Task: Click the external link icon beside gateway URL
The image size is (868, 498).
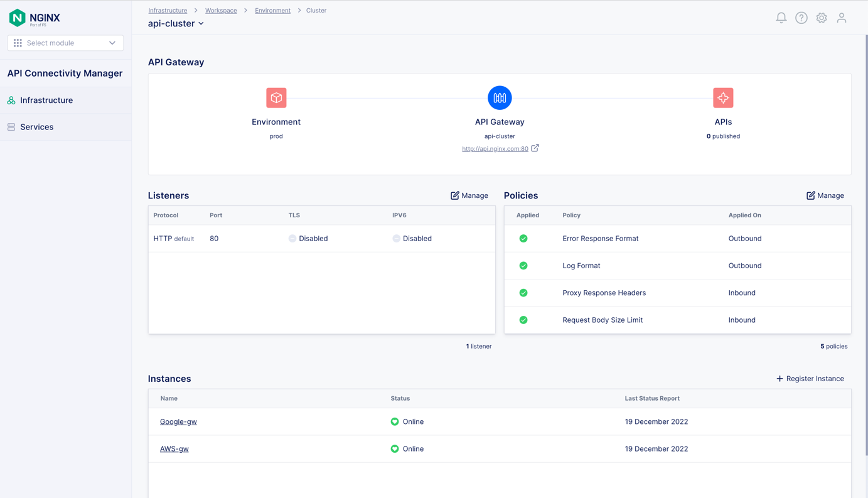Action: pyautogui.click(x=535, y=148)
